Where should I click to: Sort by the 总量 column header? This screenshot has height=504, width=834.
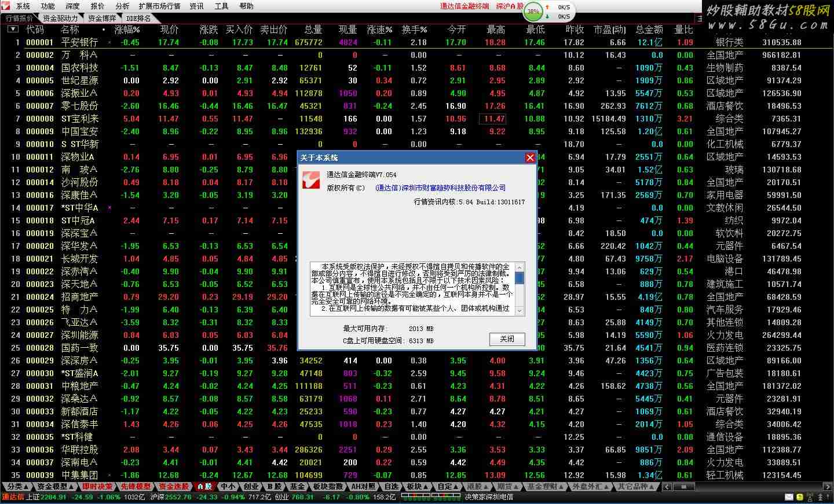coord(313,30)
